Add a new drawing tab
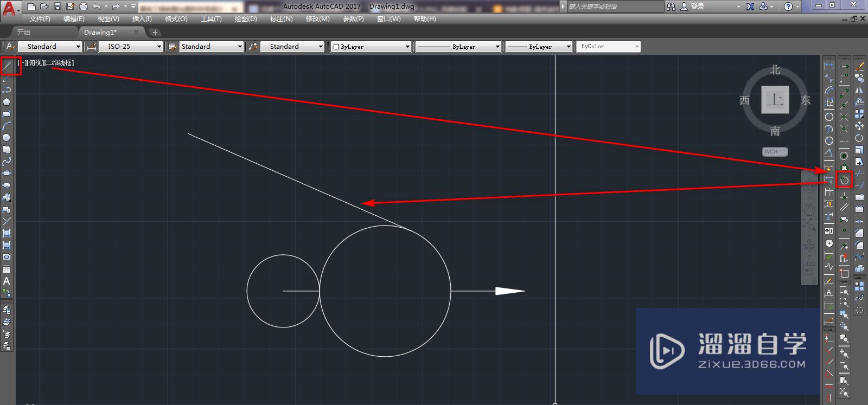The image size is (868, 405). tap(155, 33)
